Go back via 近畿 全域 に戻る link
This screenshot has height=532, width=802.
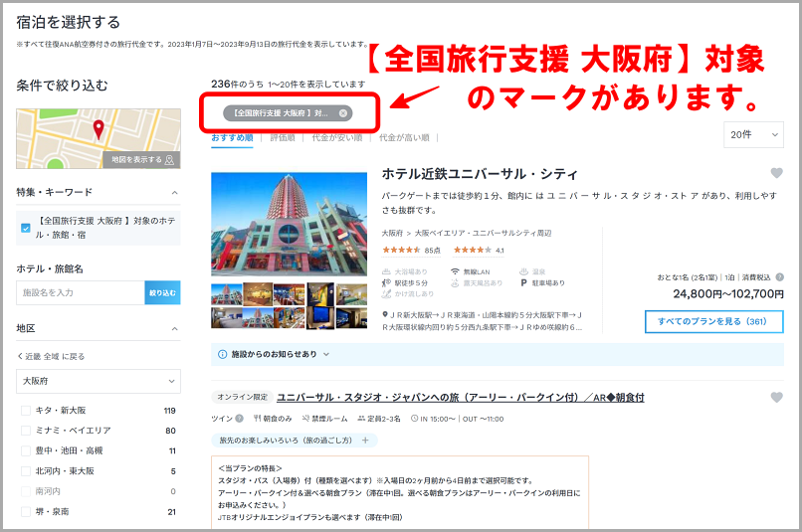[x=51, y=356]
